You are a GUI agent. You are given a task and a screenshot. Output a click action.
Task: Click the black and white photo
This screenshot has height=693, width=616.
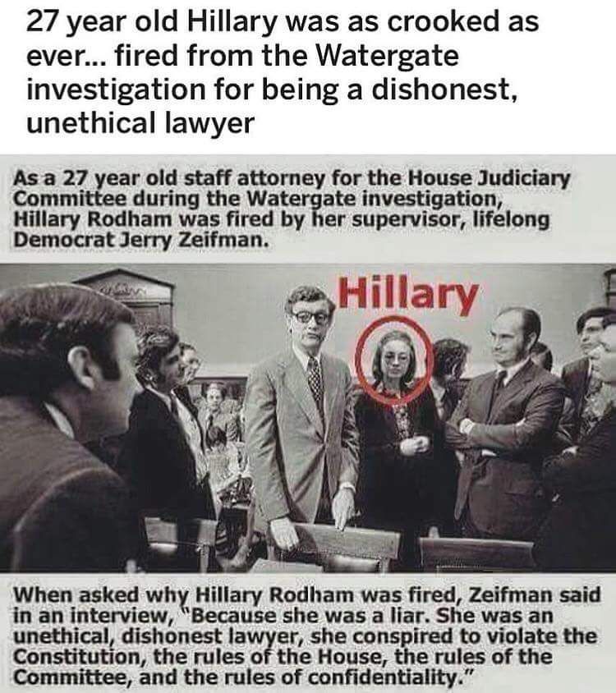(308, 418)
